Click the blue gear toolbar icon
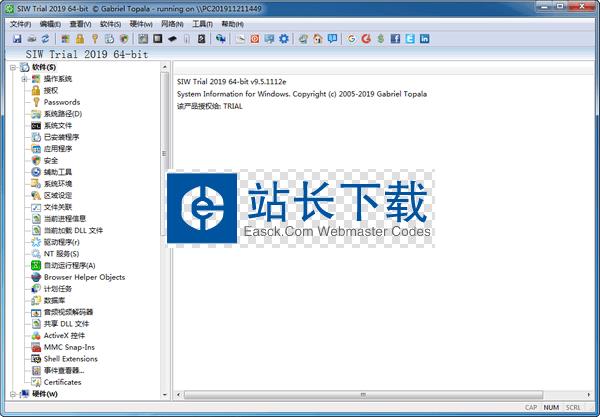Image resolution: width=600 pixels, height=417 pixels. [x=284, y=38]
